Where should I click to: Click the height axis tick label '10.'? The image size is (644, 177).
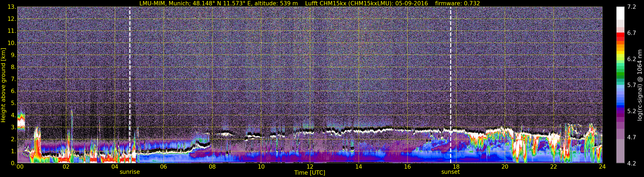click(x=12, y=43)
